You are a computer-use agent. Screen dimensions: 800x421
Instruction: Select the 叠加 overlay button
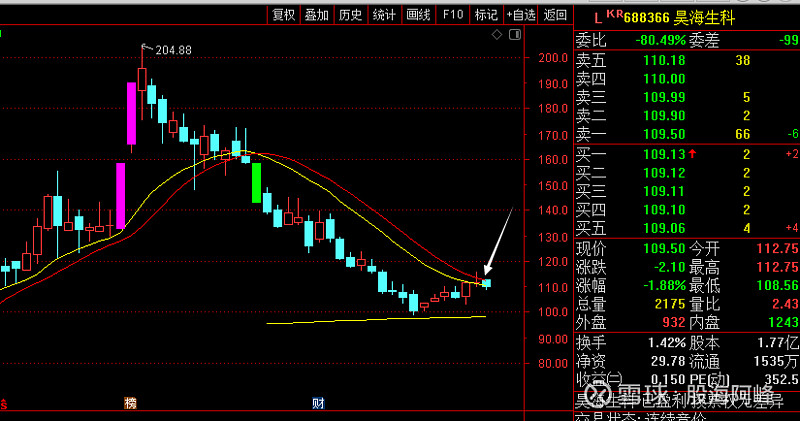317,15
